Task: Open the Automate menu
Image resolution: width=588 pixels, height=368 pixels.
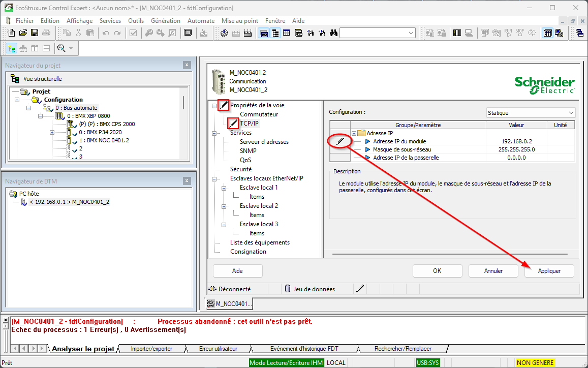Action: point(201,21)
